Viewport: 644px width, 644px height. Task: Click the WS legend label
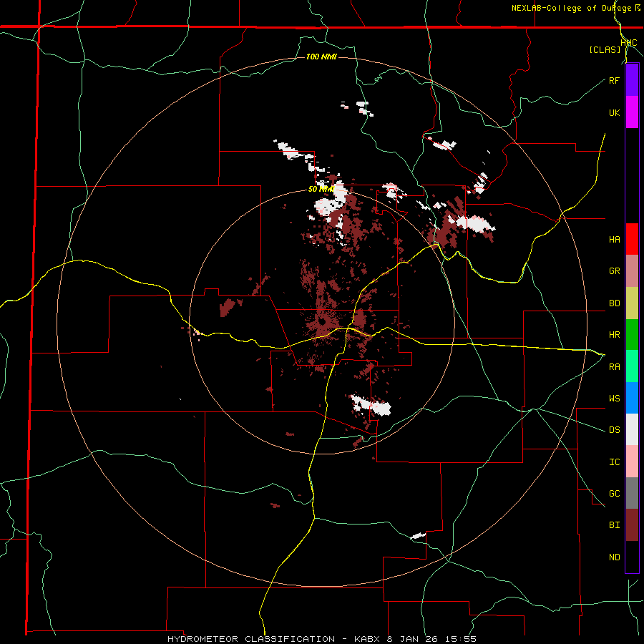(x=614, y=399)
